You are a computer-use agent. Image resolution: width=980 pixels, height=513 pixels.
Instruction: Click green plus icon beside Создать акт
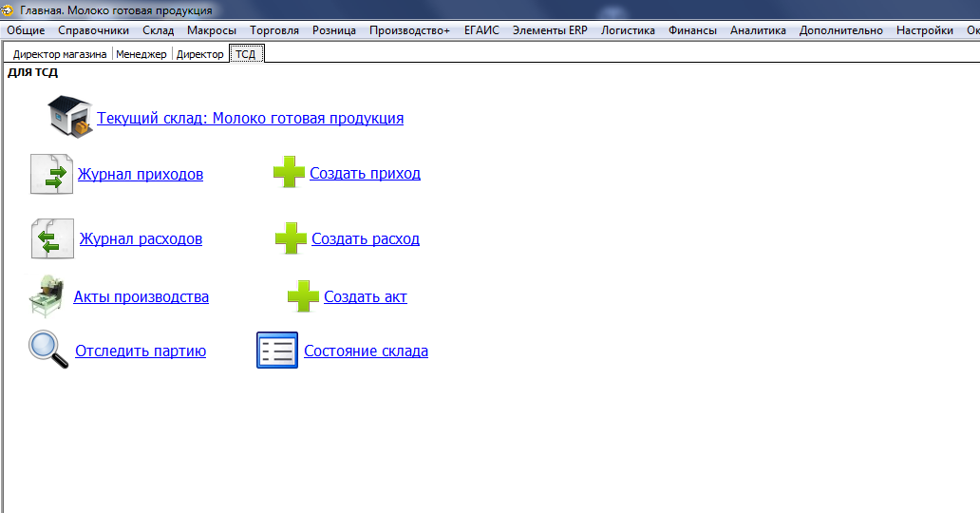coord(303,296)
